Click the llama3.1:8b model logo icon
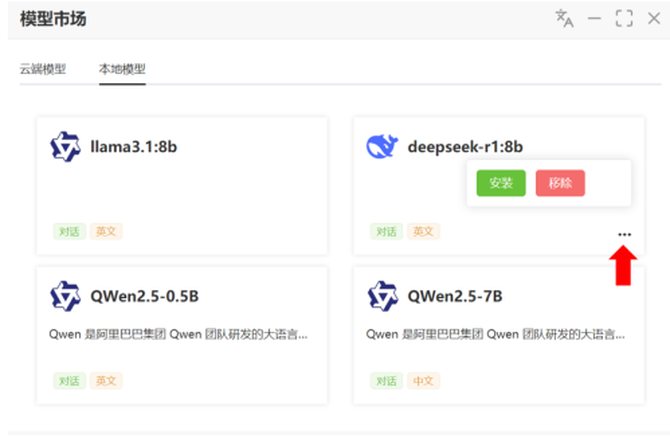 pos(65,147)
